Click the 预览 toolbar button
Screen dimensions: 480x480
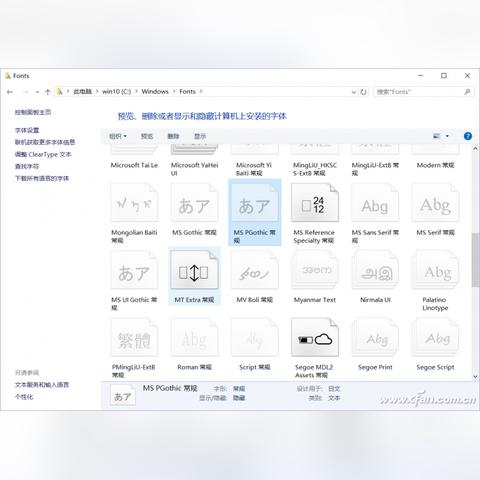[147, 136]
